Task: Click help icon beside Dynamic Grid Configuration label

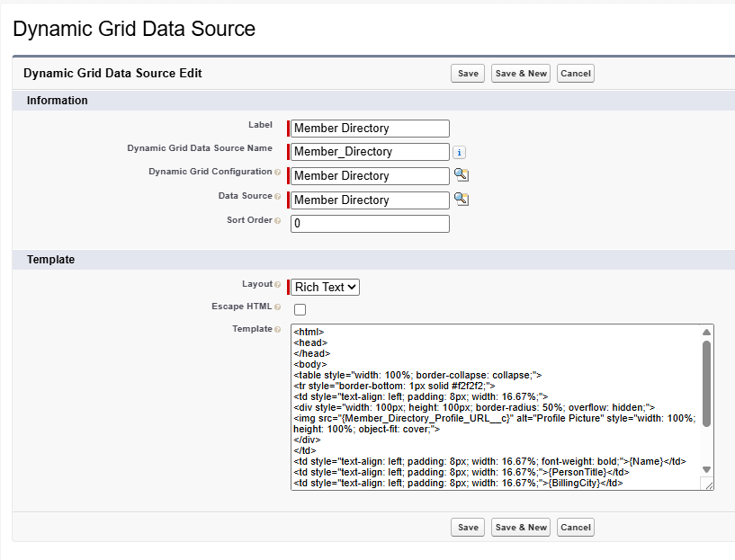Action: tap(277, 172)
